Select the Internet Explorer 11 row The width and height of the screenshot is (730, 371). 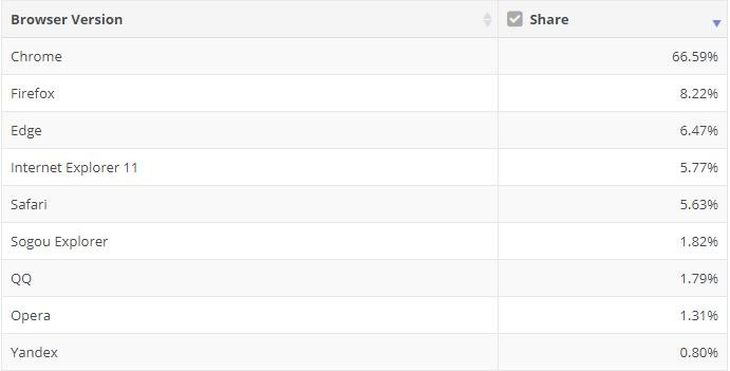point(365,167)
